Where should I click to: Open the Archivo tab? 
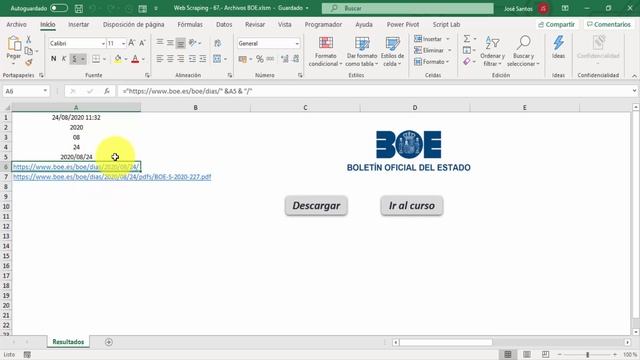[16, 24]
